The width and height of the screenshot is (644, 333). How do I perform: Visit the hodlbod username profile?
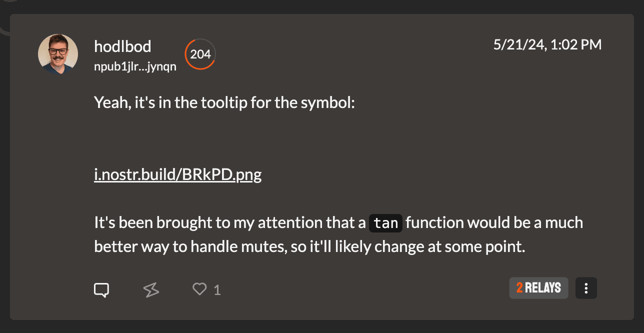[122, 46]
